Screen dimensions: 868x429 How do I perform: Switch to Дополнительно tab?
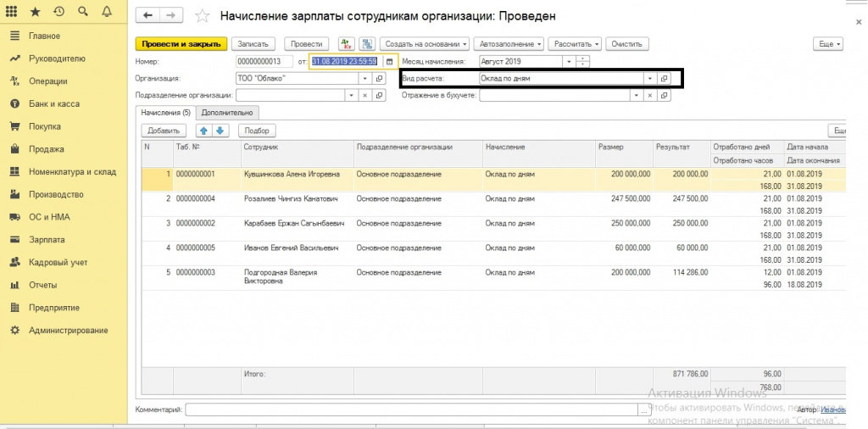pos(227,113)
